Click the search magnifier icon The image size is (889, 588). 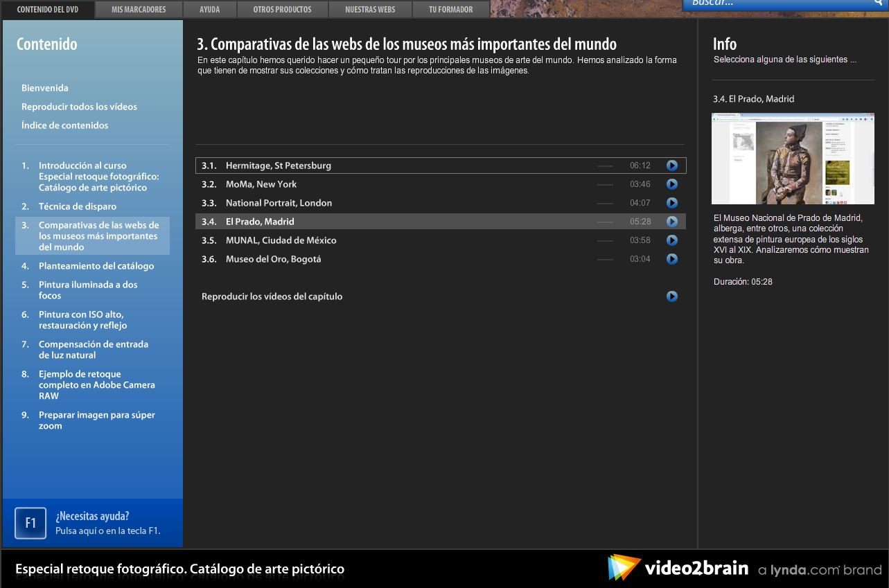coord(878,3)
